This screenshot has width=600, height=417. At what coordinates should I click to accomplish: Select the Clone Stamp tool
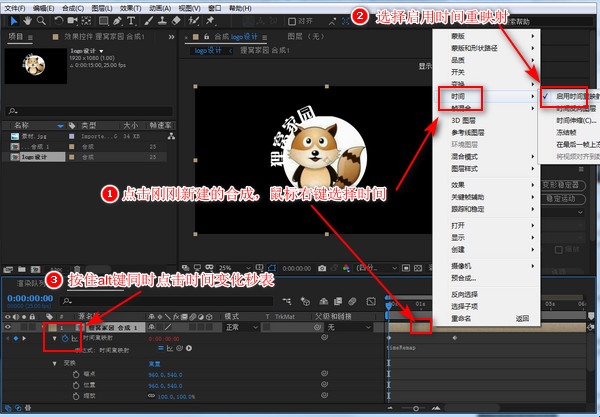coord(162,21)
